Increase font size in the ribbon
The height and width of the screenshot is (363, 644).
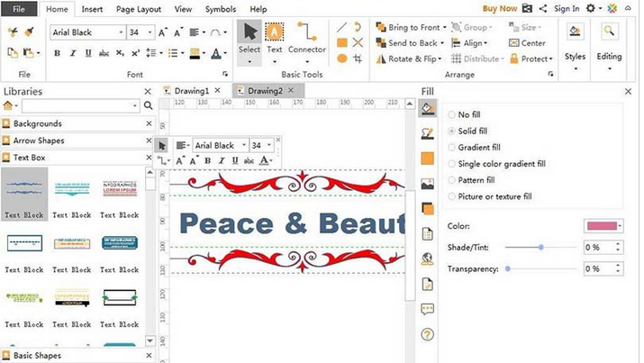click(x=163, y=32)
